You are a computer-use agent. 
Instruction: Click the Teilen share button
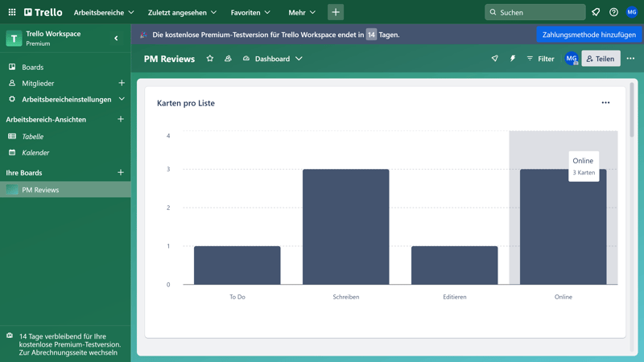click(x=601, y=59)
